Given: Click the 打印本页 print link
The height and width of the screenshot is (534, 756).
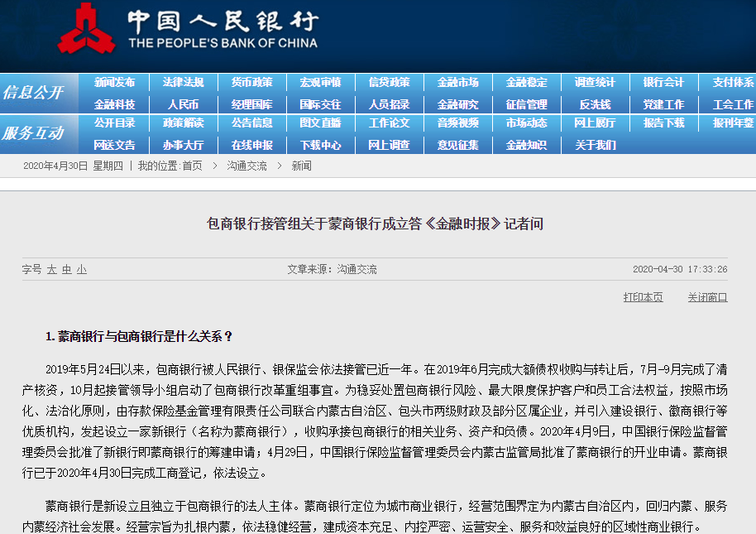Looking at the screenshot, I should click(x=643, y=297).
